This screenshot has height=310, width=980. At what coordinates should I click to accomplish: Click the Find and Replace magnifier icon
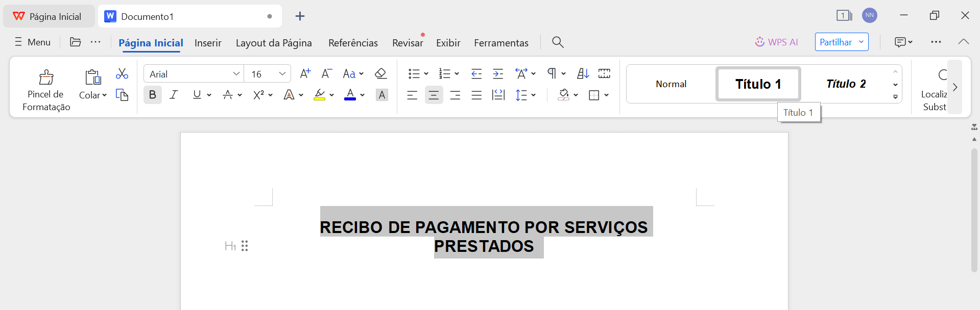[943, 75]
